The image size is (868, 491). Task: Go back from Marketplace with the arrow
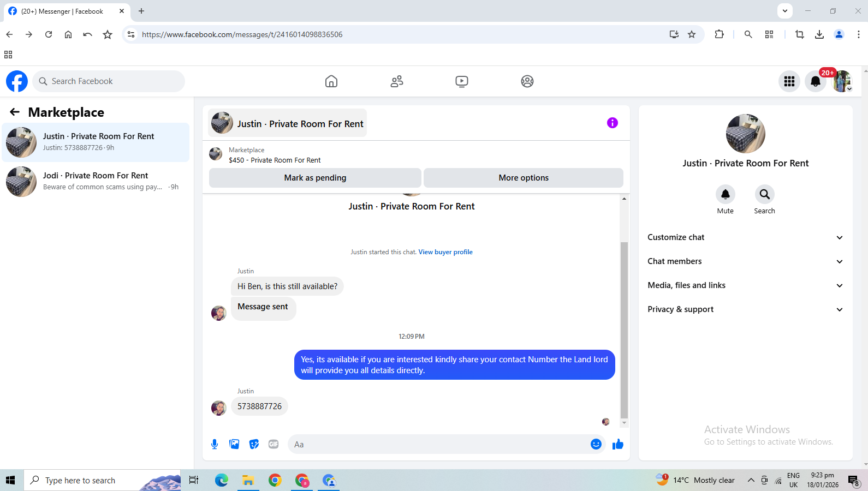coord(15,112)
